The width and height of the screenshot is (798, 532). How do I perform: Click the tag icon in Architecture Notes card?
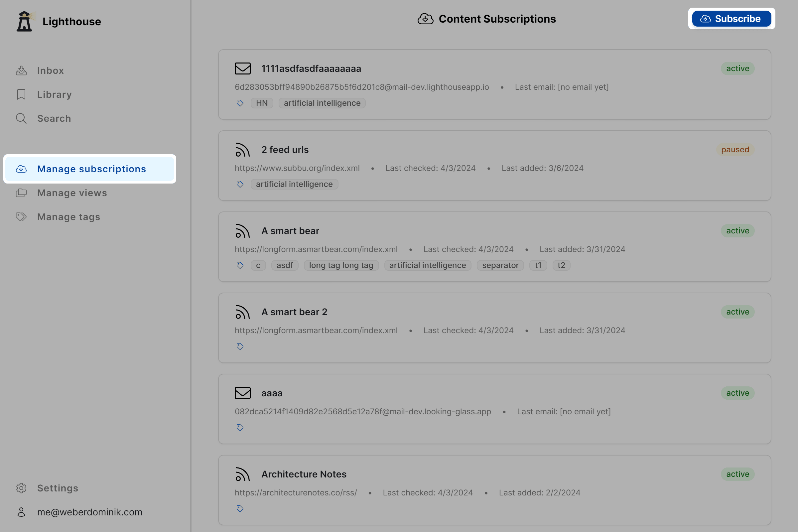pos(240,509)
